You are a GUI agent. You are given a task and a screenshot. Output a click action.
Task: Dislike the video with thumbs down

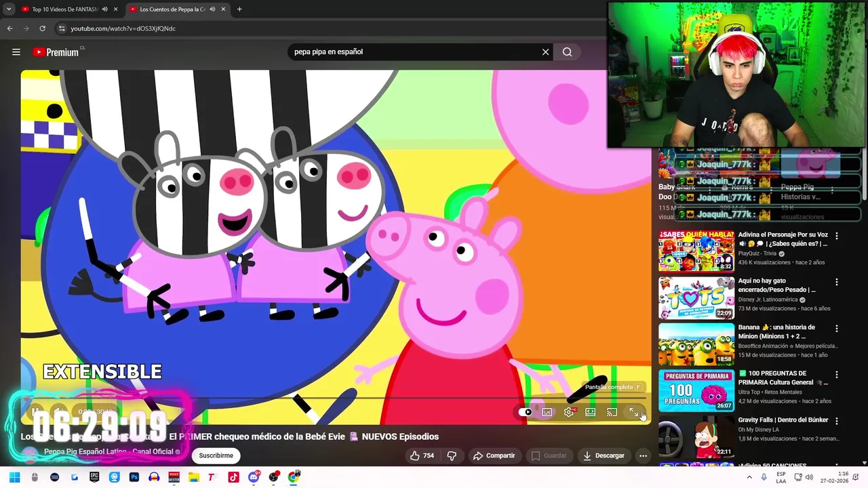click(x=452, y=455)
